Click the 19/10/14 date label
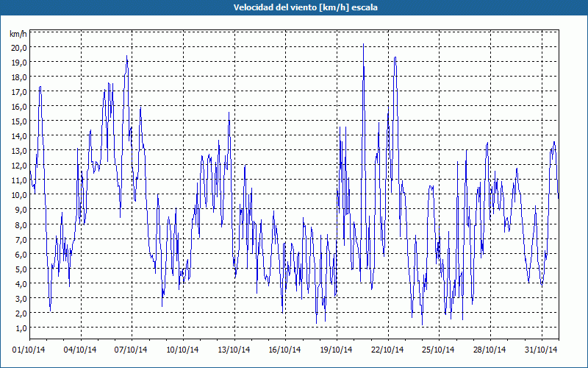 [x=336, y=350]
